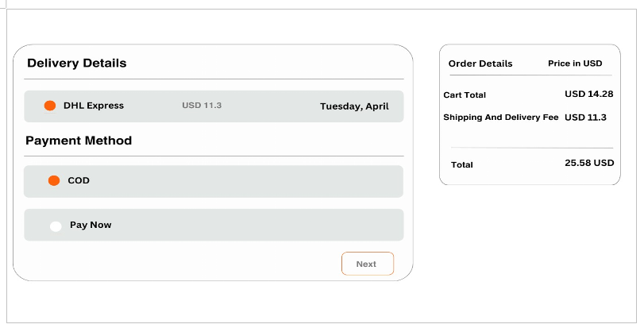644x328 pixels.
Task: Click the Order Details heading
Action: (x=480, y=64)
